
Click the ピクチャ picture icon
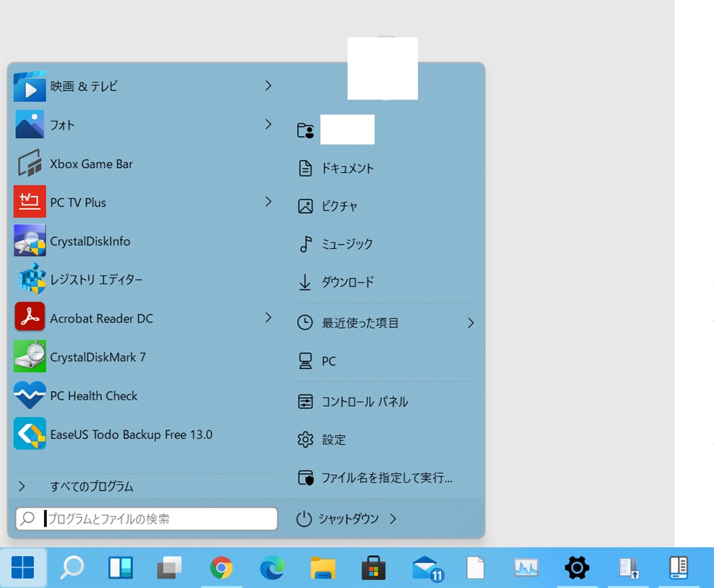(x=305, y=206)
